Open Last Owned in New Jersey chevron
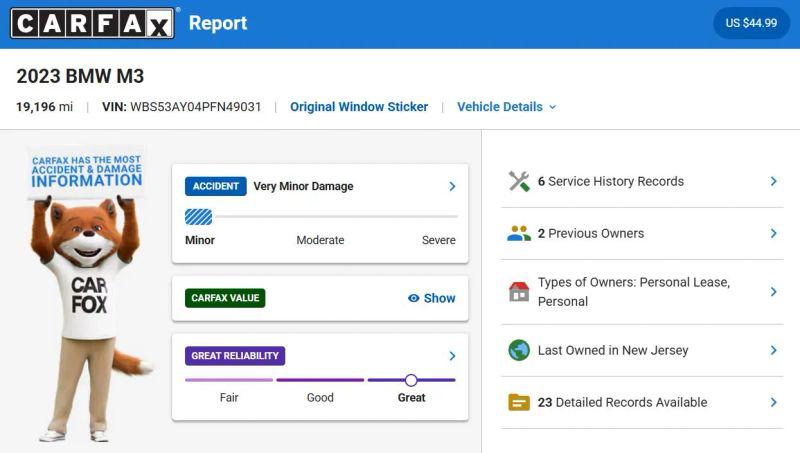This screenshot has height=453, width=800. pos(773,350)
